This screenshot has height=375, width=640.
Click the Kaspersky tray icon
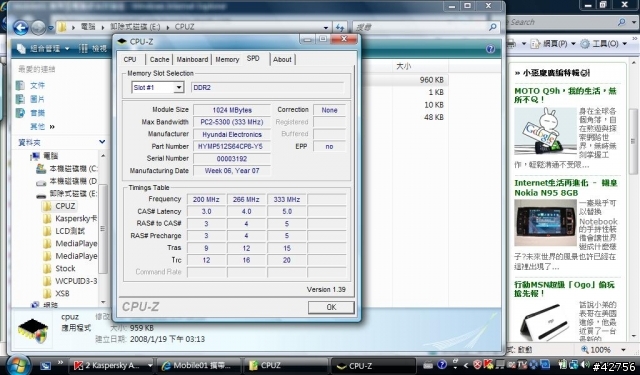pyautogui.click(x=488, y=364)
